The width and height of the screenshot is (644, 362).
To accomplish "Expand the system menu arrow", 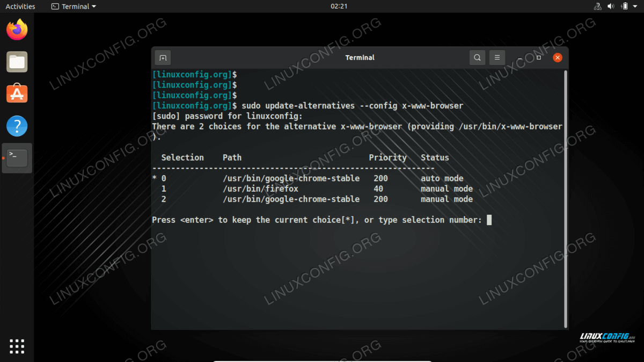I will [635, 6].
